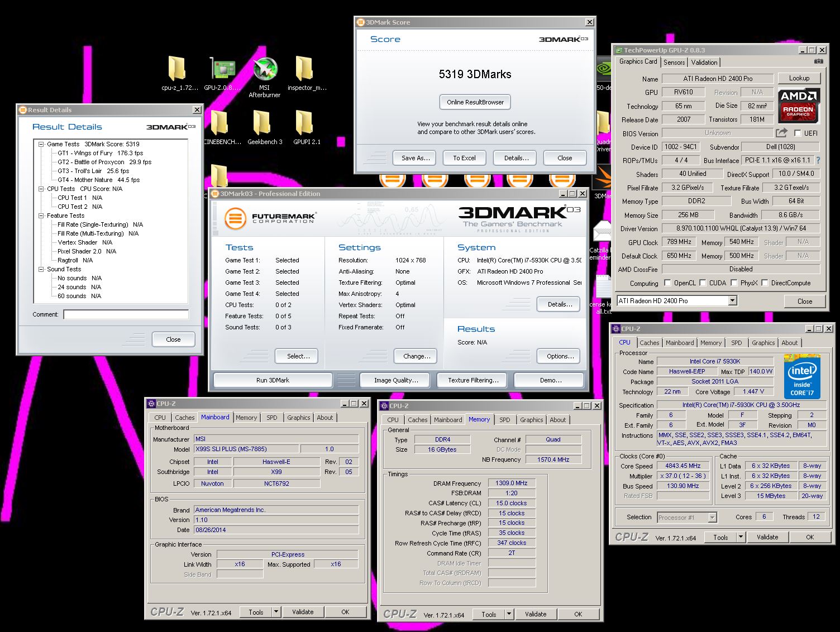Open Tools dropdown arrow in CPU-Z CPU window

[x=741, y=537]
